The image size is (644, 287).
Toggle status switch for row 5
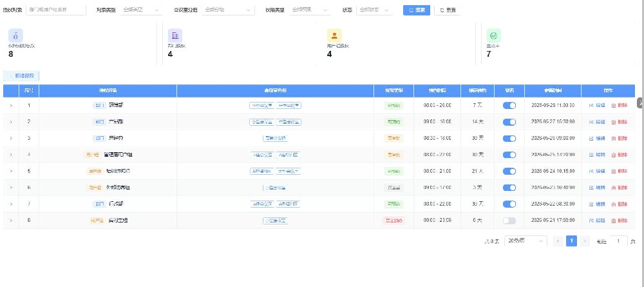[509, 171]
